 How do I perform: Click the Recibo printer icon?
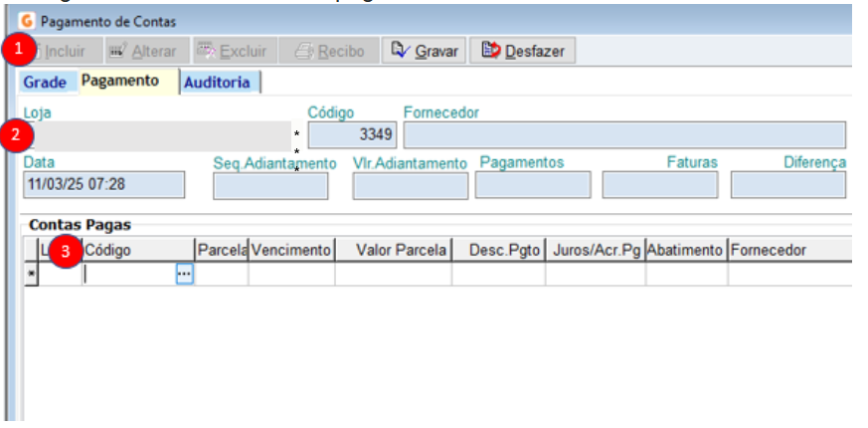click(x=304, y=52)
